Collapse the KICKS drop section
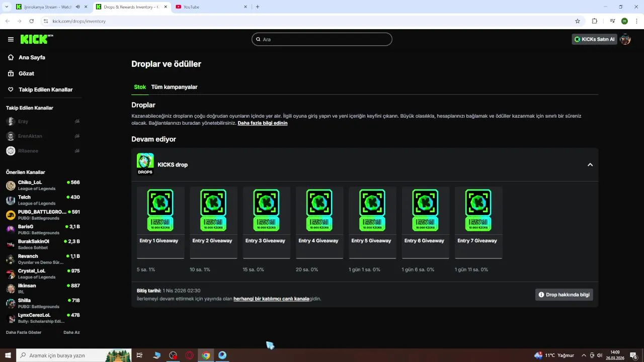644x362 pixels. point(590,164)
